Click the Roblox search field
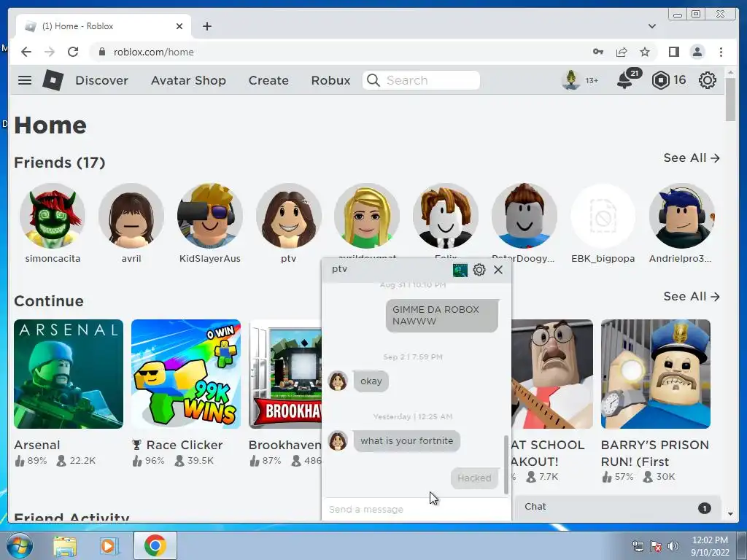Screen dimensions: 747x560 pos(421,80)
